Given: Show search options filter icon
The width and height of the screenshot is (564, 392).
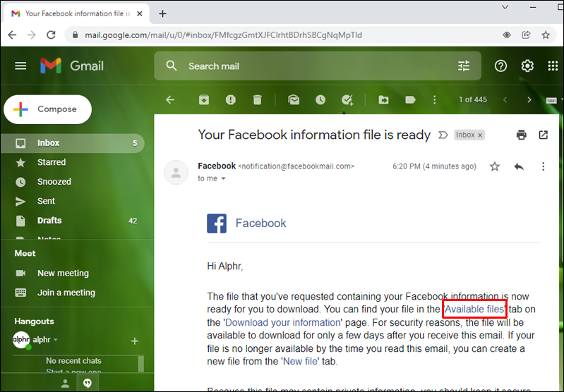Looking at the screenshot, I should tap(464, 66).
